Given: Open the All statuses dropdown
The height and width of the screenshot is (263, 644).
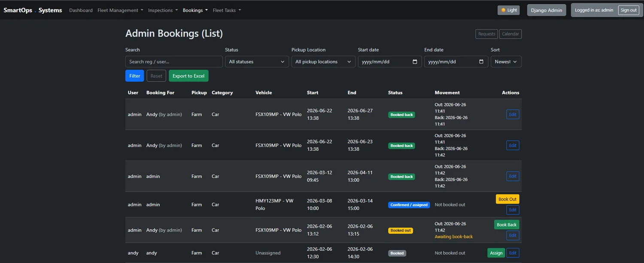Looking at the screenshot, I should tap(257, 62).
